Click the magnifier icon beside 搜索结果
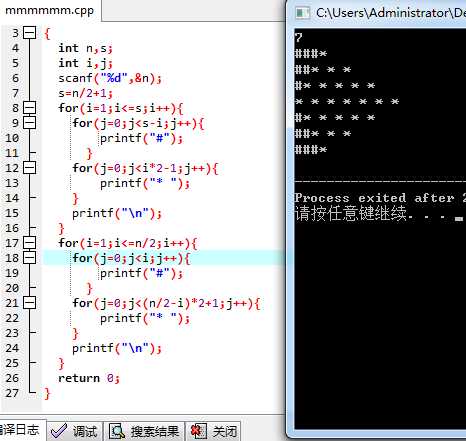Image resolution: width=466 pixels, height=441 pixels. [x=117, y=431]
